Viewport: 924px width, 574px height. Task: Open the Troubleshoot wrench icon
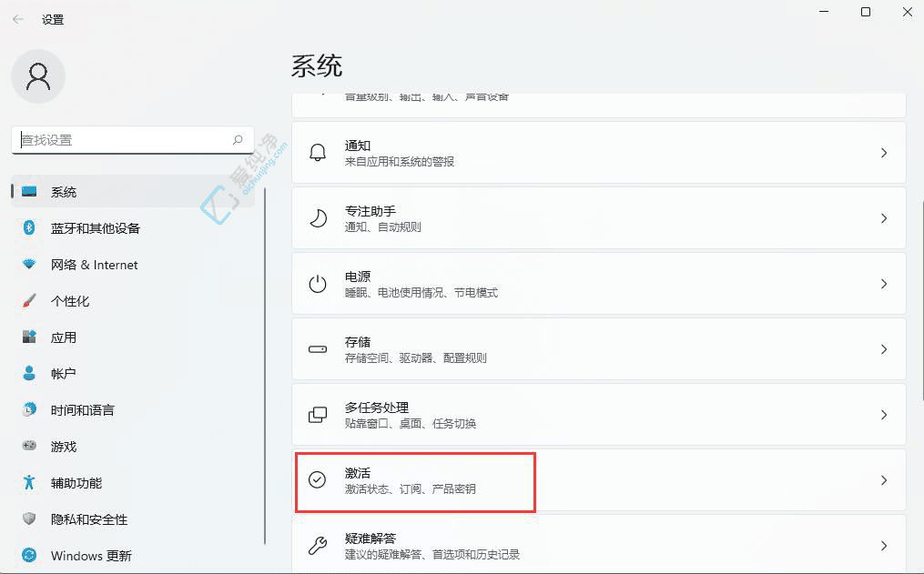tap(317, 545)
